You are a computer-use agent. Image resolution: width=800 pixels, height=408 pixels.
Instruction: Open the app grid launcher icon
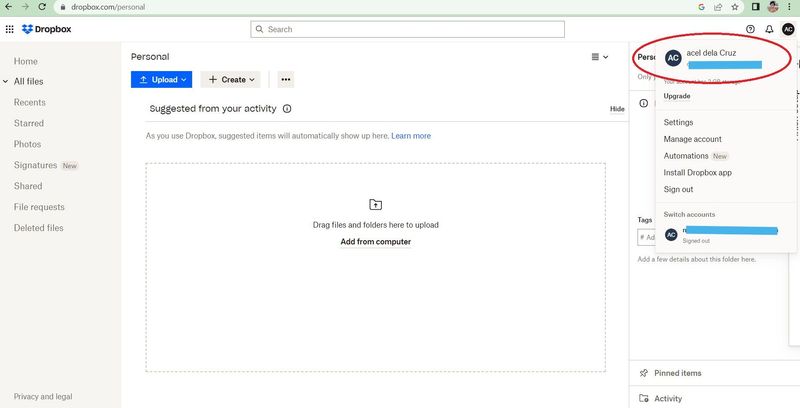pos(9,29)
